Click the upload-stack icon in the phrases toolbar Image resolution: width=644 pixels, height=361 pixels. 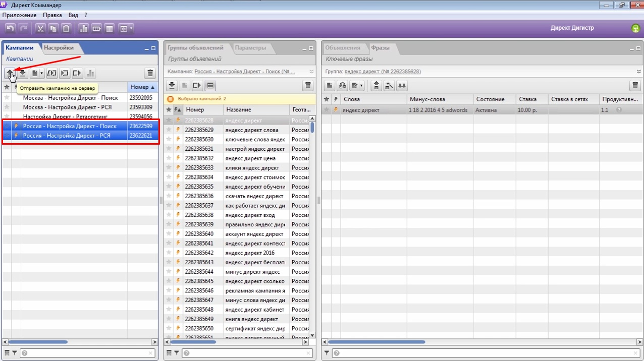coord(376,86)
